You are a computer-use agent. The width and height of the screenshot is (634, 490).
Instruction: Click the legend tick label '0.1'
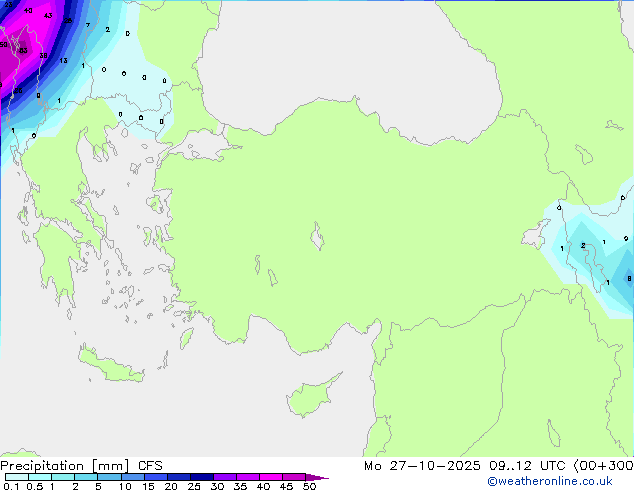(11, 486)
